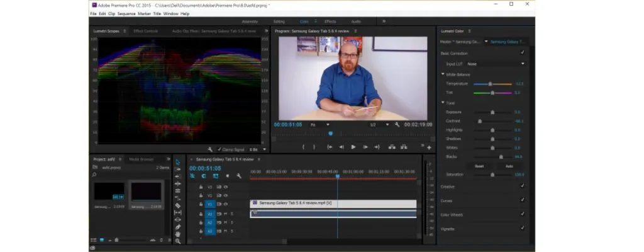
Task: Expand the workspace overflow chevron
Action: coord(384,21)
